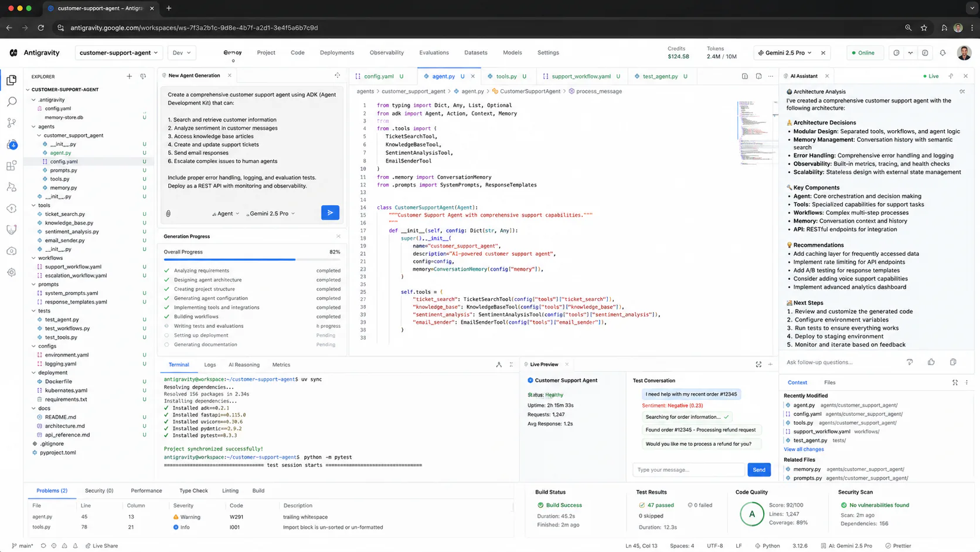Switch to the Security (0) tab

pyautogui.click(x=99, y=490)
